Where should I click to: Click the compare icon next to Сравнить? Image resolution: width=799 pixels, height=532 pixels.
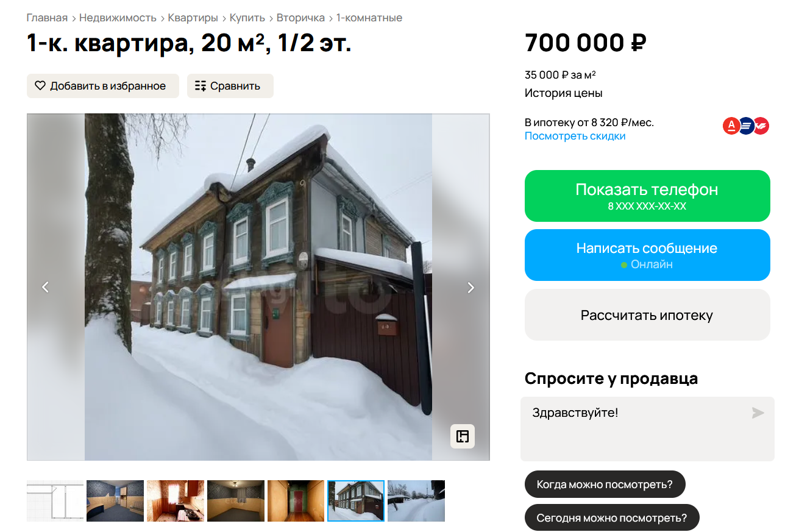point(201,86)
